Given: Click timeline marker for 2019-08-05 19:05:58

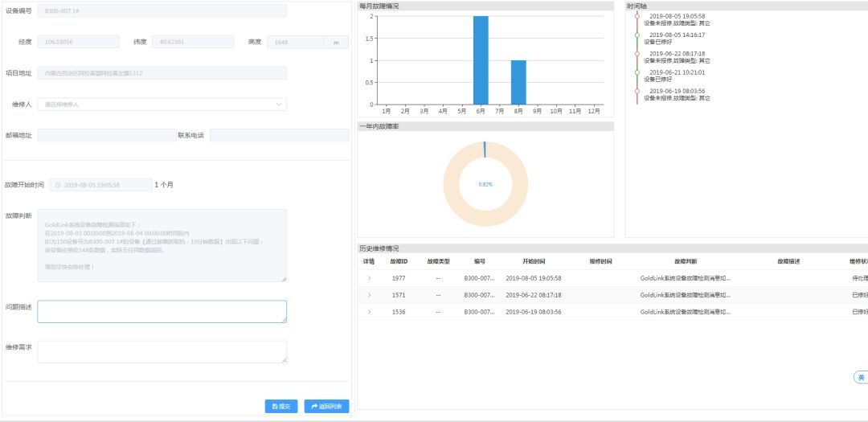Looking at the screenshot, I should tap(637, 16).
